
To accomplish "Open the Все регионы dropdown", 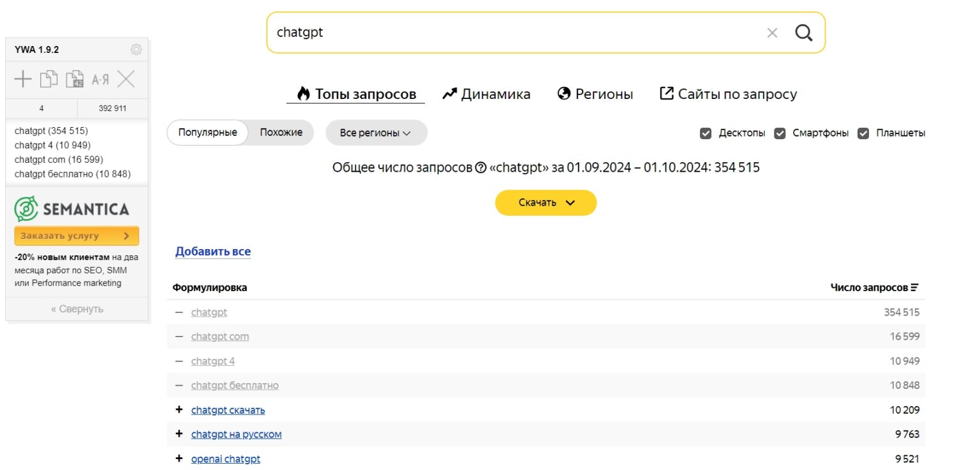I will [x=376, y=132].
